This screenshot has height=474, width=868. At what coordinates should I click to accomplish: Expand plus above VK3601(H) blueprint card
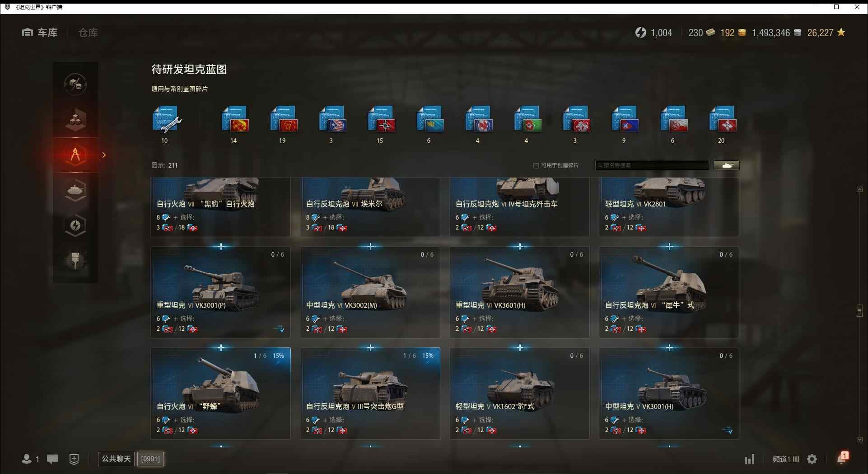pos(520,246)
